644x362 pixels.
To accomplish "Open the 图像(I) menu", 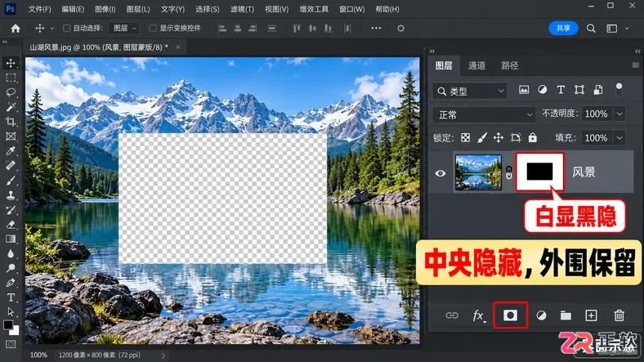I will [105, 9].
